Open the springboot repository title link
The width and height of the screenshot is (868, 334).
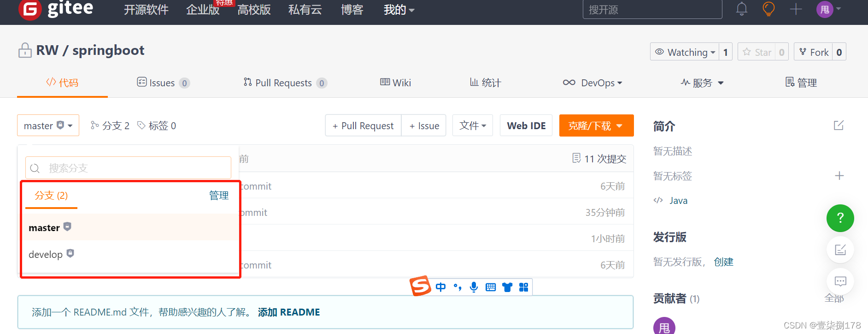108,50
